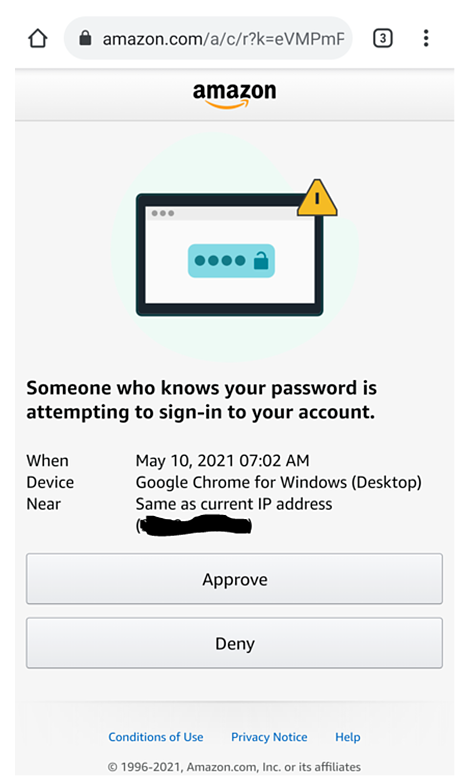Open the Help link in footer
The height and width of the screenshot is (783, 467).
tap(348, 737)
